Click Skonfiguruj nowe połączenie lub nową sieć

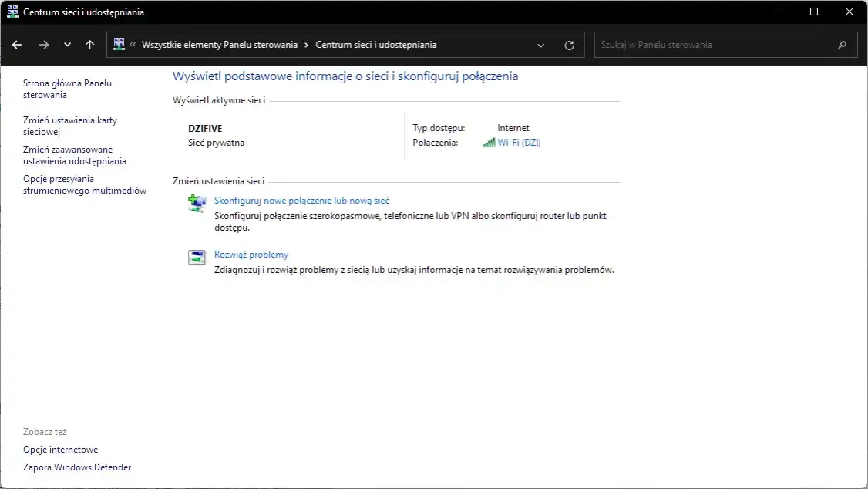point(301,200)
